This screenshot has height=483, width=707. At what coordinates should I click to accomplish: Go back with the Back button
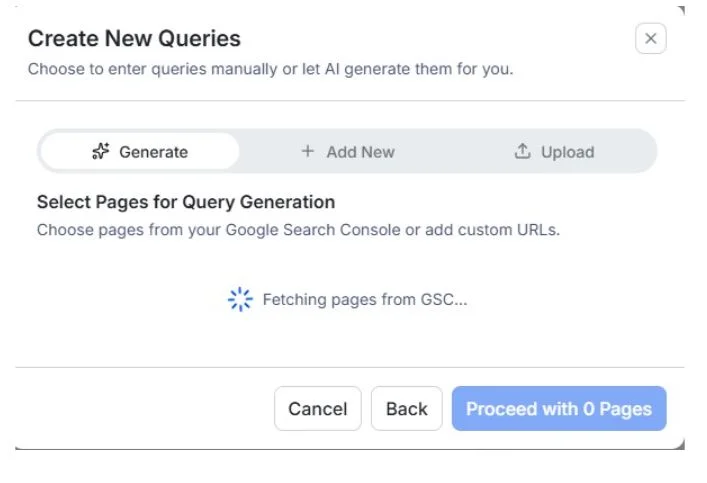click(x=406, y=409)
